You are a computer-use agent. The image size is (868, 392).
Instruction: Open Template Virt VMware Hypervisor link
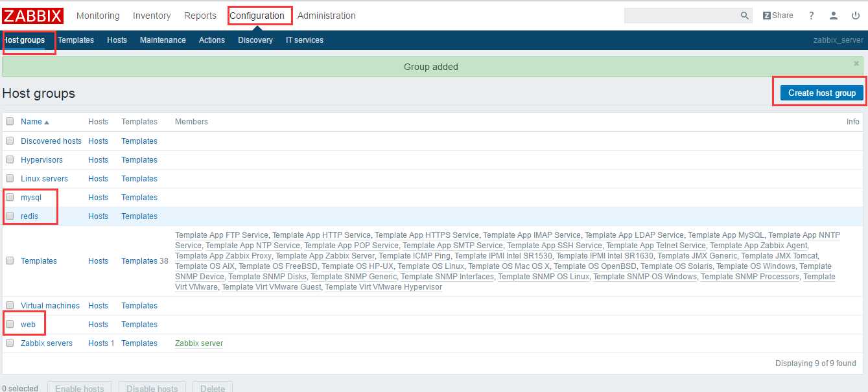[x=383, y=286]
